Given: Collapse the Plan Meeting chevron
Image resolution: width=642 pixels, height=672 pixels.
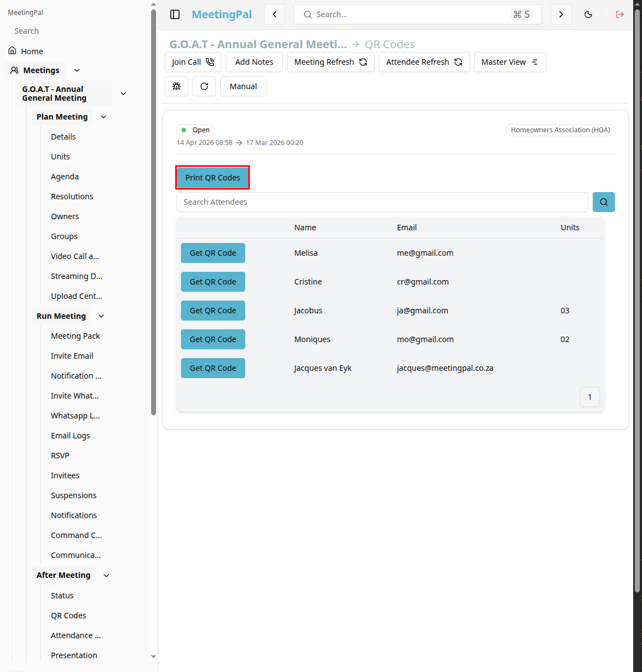Looking at the screenshot, I should point(103,117).
